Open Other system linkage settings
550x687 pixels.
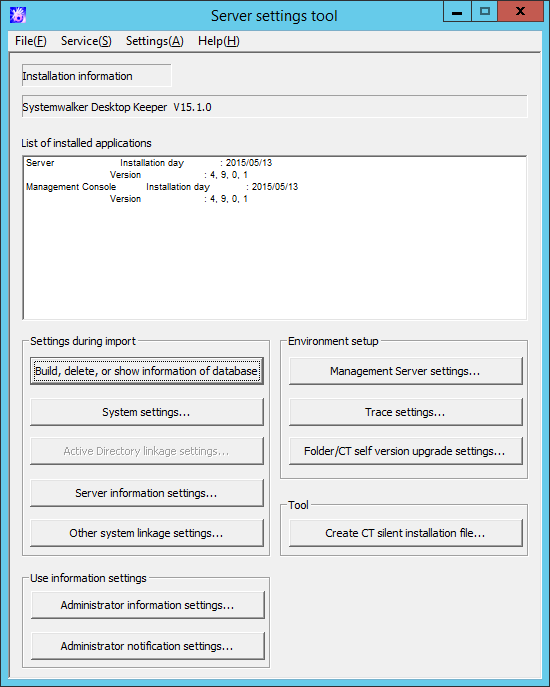click(147, 533)
